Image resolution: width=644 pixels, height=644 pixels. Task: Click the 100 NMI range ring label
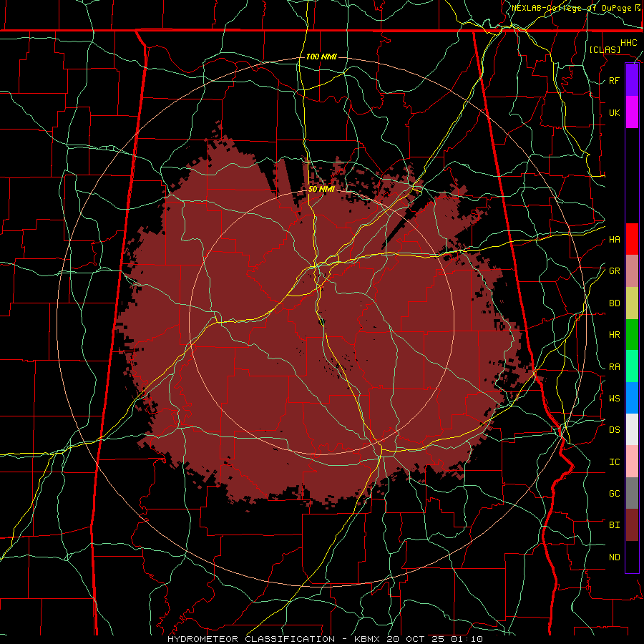tap(321, 57)
